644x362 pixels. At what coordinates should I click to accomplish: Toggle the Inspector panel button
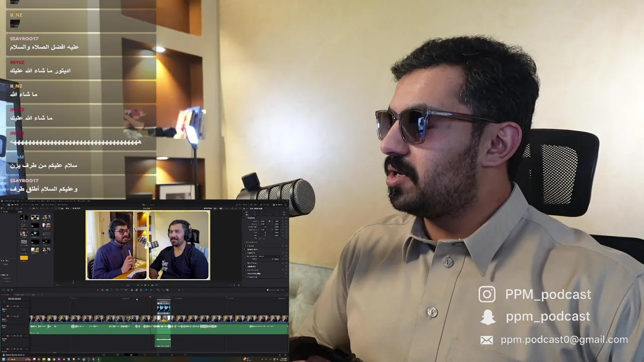277,205
